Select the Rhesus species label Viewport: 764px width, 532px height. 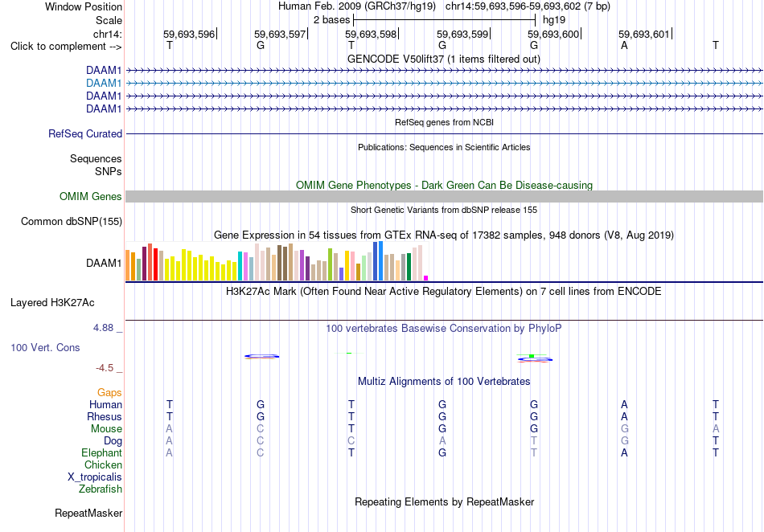[x=105, y=416]
